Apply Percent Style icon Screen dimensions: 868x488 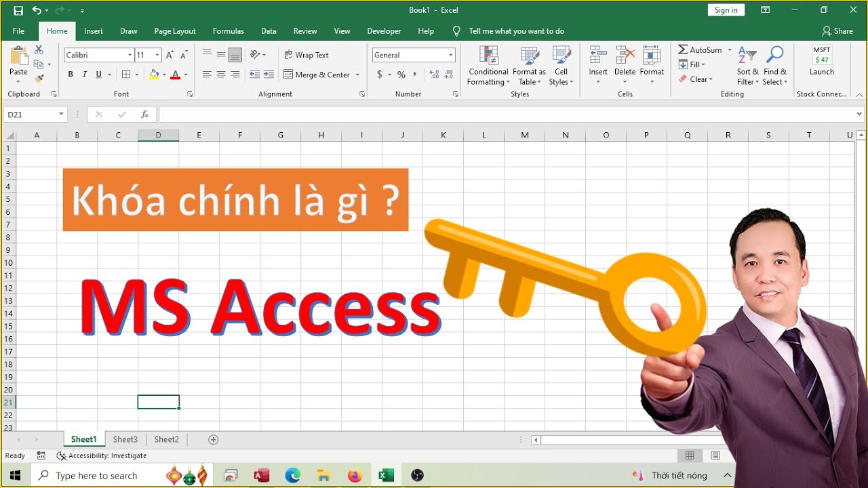coord(401,75)
